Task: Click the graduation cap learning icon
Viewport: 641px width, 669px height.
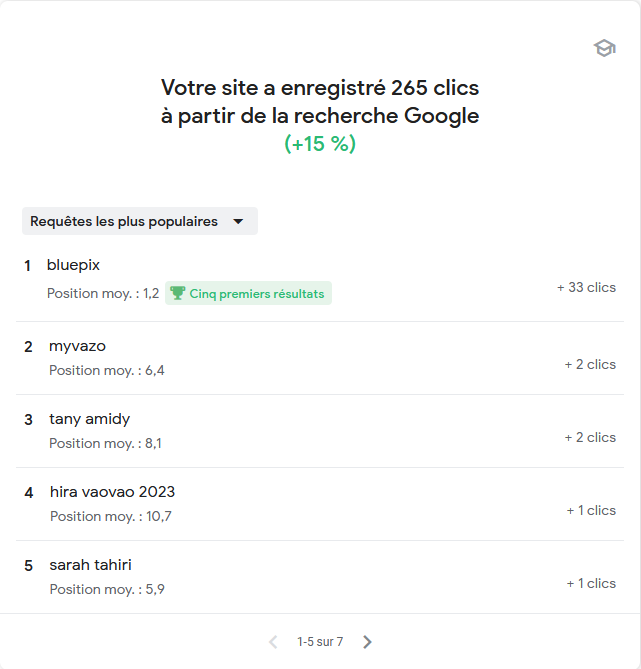Action: [604, 48]
